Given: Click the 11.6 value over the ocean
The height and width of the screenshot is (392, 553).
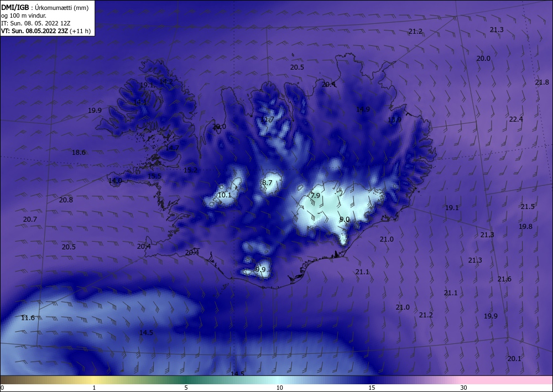Looking at the screenshot, I should point(28,318).
